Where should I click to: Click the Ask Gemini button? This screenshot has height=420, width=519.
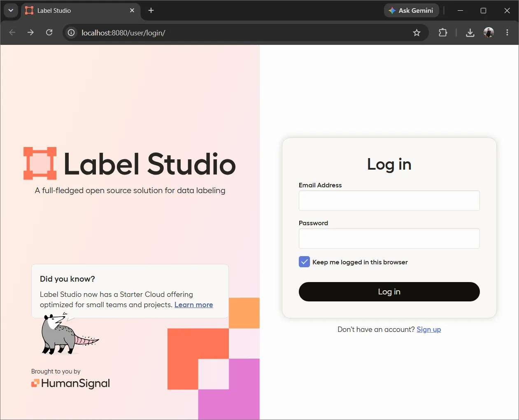[x=411, y=10]
